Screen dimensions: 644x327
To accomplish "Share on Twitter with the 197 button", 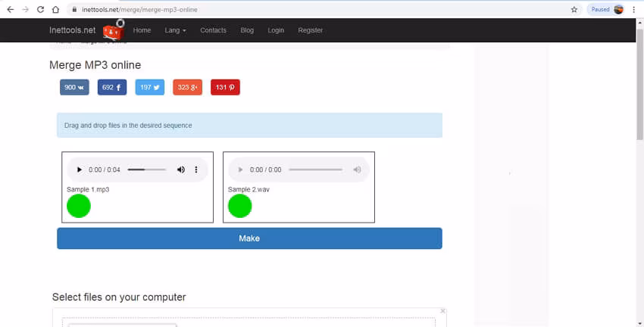I will point(150,87).
